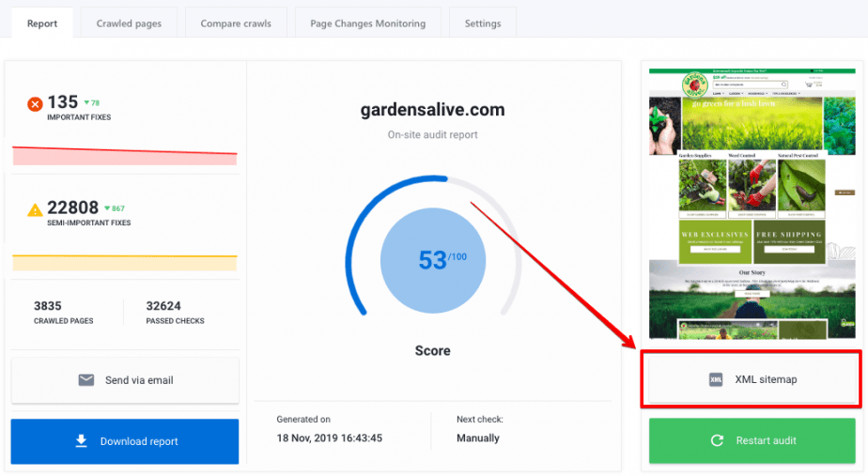The height and width of the screenshot is (476, 868).
Task: Click the Generated on label
Action: 303,420
